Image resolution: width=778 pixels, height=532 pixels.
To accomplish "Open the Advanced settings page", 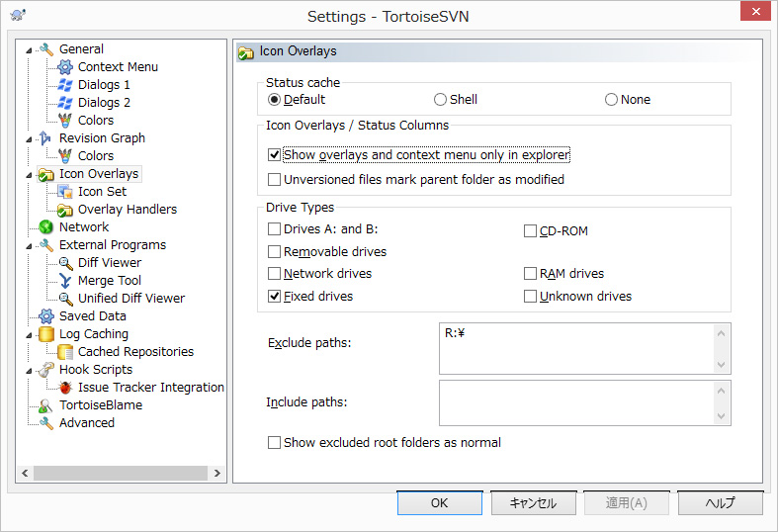I will [87, 423].
